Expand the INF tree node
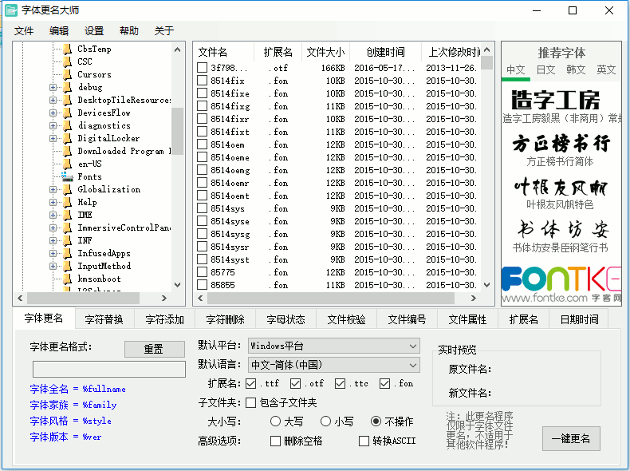The width and height of the screenshot is (630, 471). coord(53,240)
